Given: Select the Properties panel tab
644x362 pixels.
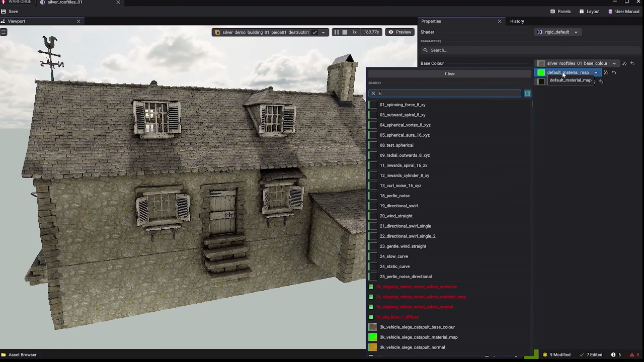Looking at the screenshot, I should pos(431,21).
